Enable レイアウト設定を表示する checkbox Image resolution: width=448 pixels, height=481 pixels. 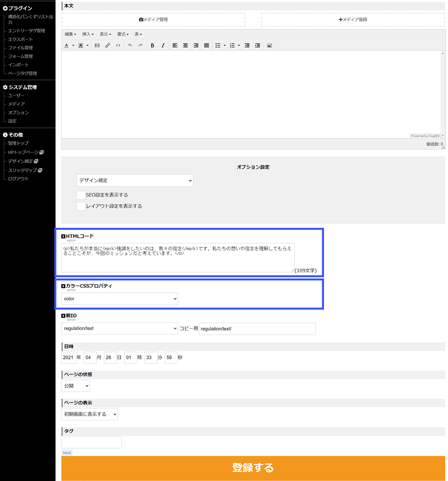click(81, 206)
